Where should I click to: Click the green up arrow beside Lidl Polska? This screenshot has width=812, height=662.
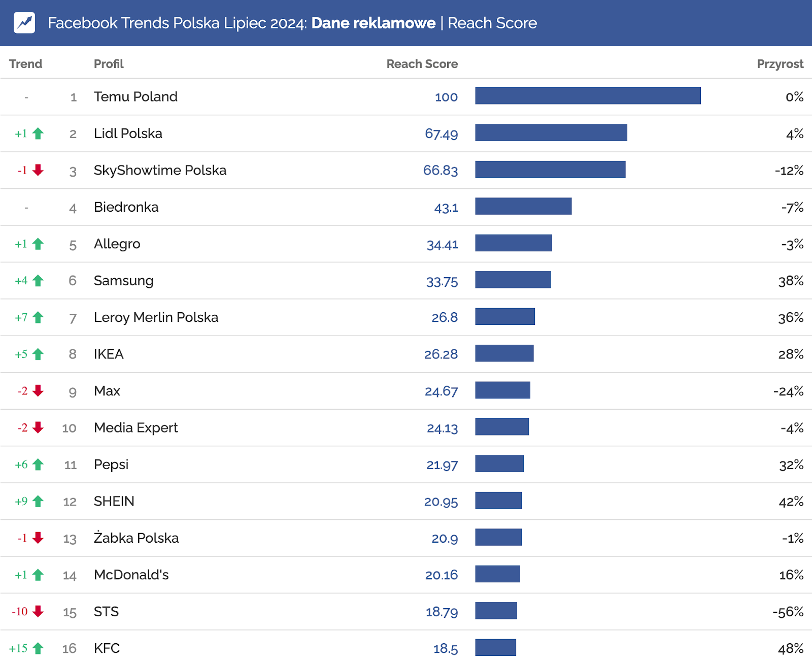38,134
